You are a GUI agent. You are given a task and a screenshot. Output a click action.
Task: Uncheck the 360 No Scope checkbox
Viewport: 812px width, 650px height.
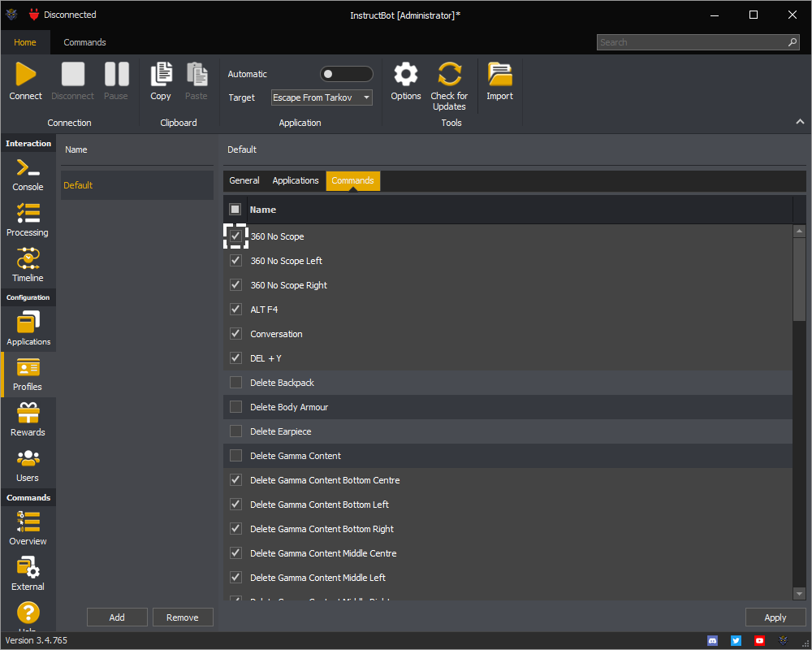(235, 236)
